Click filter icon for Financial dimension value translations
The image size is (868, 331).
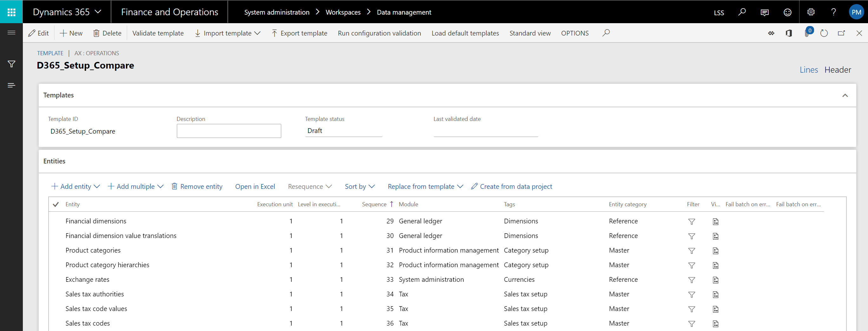691,236
